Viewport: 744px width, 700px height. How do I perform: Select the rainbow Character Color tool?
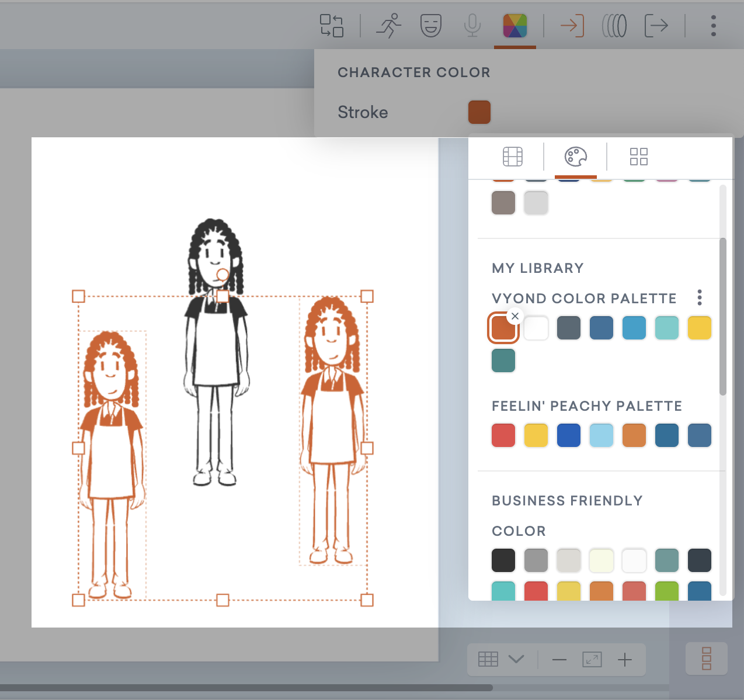coord(514,25)
